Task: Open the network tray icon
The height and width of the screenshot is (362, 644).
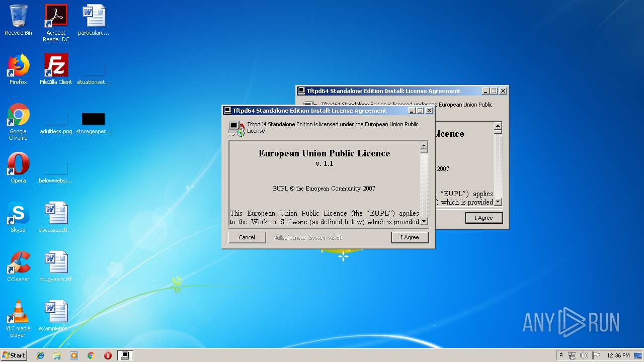Action: point(572,355)
